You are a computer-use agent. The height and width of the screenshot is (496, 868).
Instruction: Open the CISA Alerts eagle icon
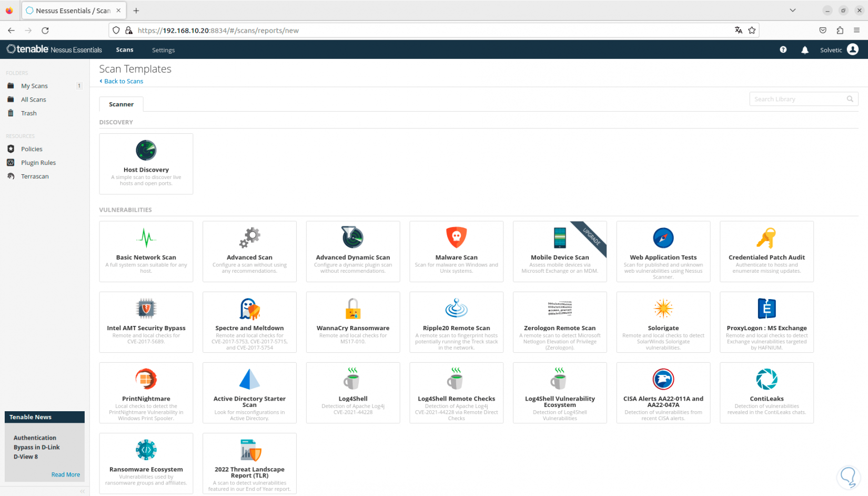coord(663,379)
